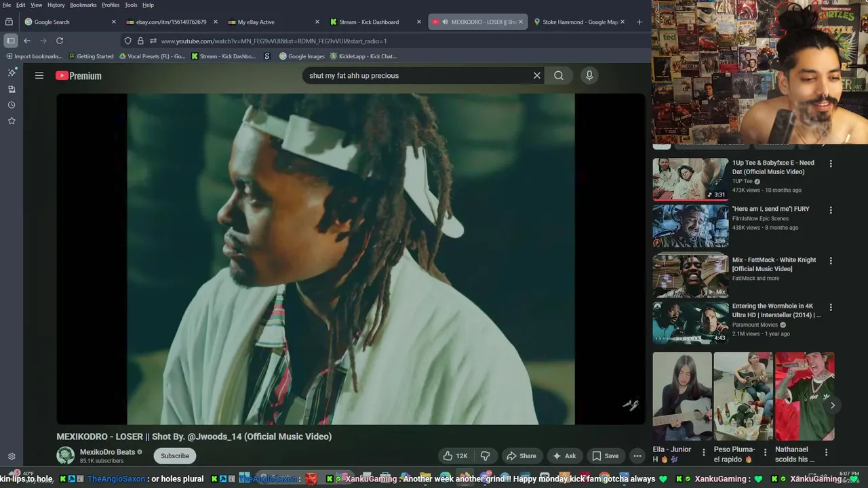Screen dimensions: 868x488
Task: Open Import bookmarks toolbar item
Action: 34,56
